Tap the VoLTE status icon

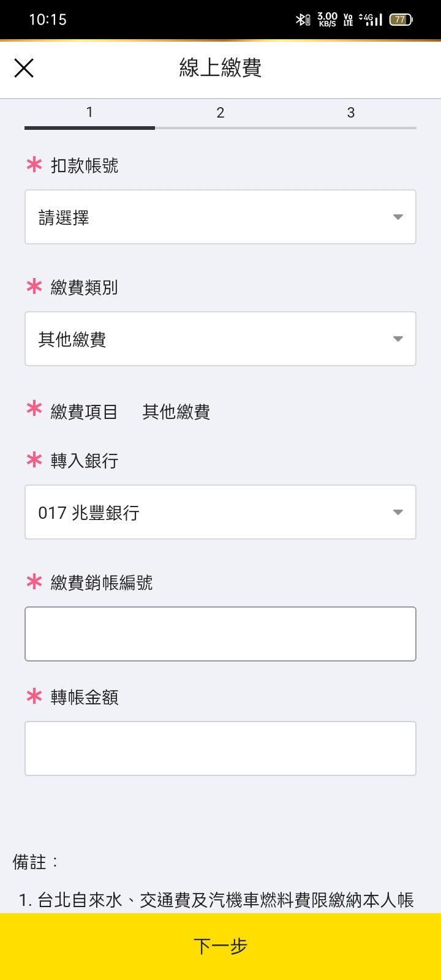349,20
